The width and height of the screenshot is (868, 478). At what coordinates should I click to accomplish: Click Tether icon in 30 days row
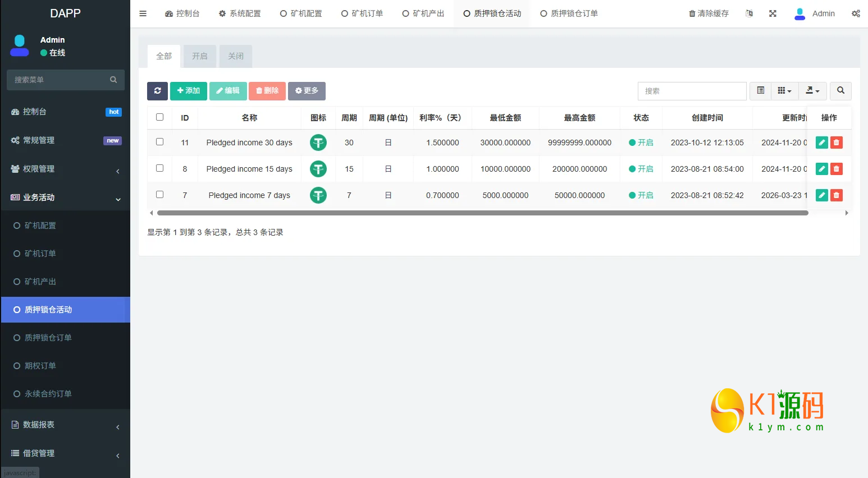318,143
